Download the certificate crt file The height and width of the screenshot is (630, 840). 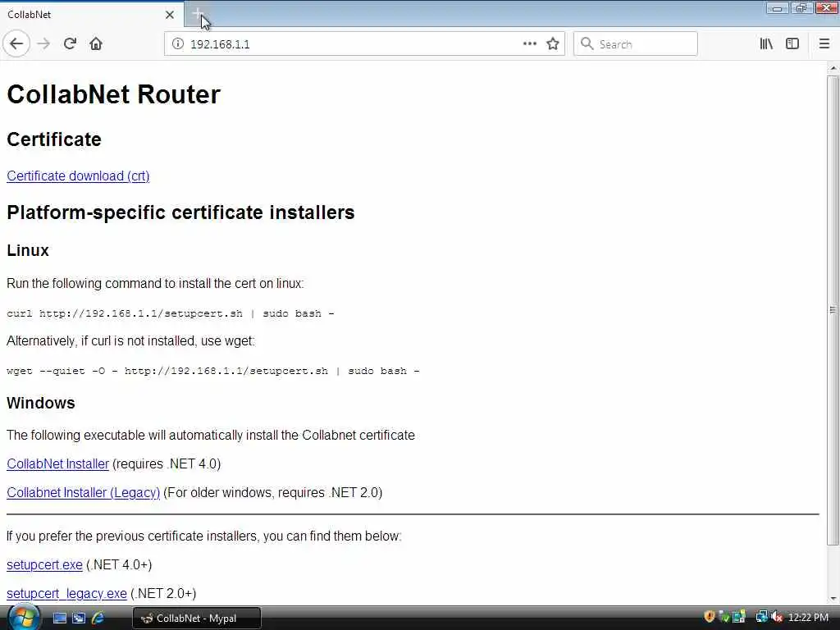(x=78, y=176)
